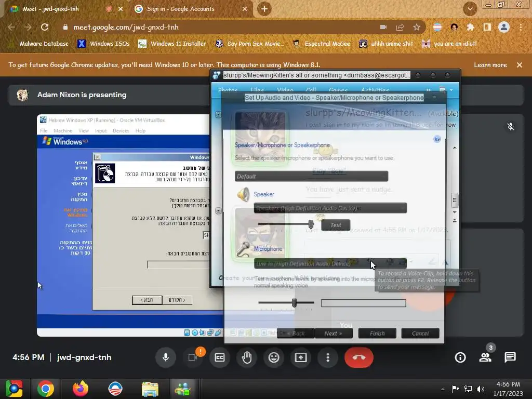
Task: Mute microphone in Meet controls
Action: (x=166, y=357)
